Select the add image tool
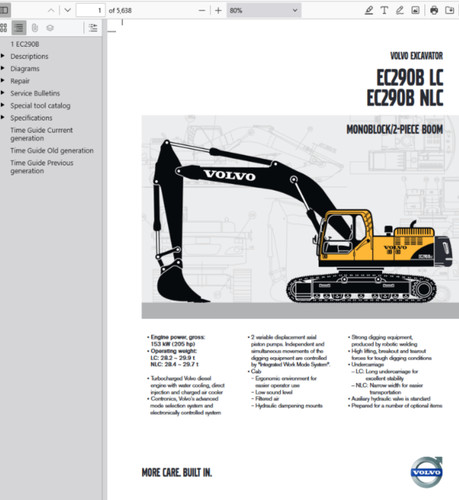Image resolution: width=459 pixels, height=500 pixels. click(x=415, y=10)
